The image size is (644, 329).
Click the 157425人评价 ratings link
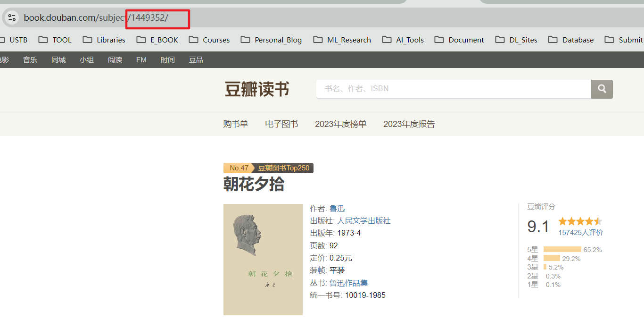tap(581, 233)
